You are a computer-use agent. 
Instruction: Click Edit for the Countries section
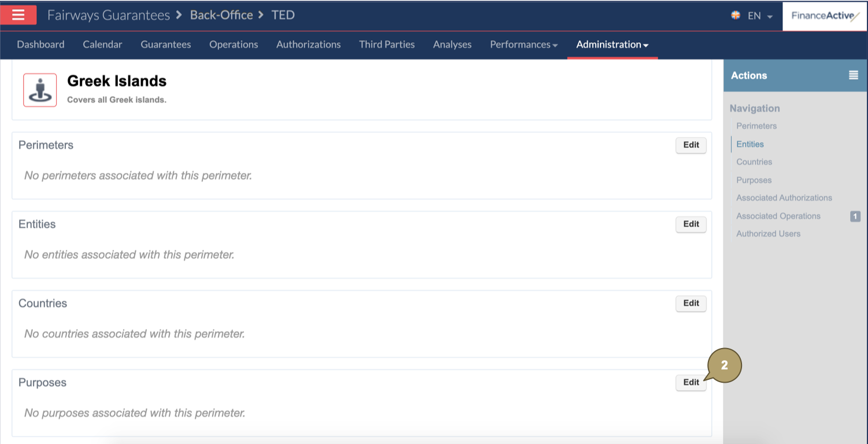691,304
